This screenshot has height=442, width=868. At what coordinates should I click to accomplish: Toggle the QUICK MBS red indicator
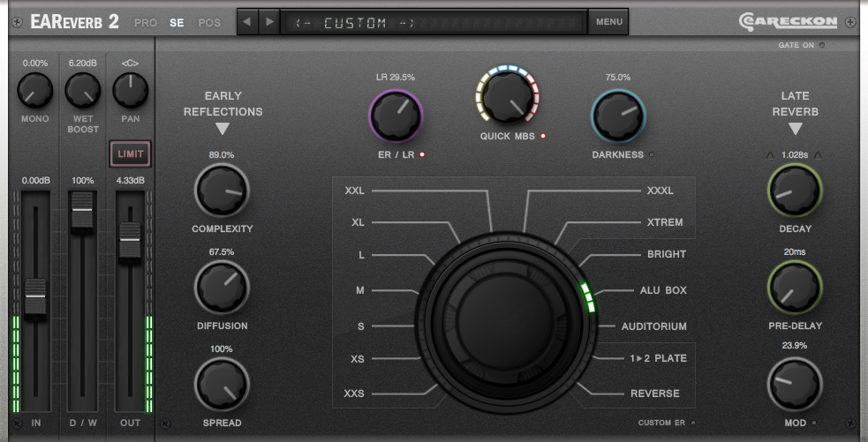(x=543, y=136)
